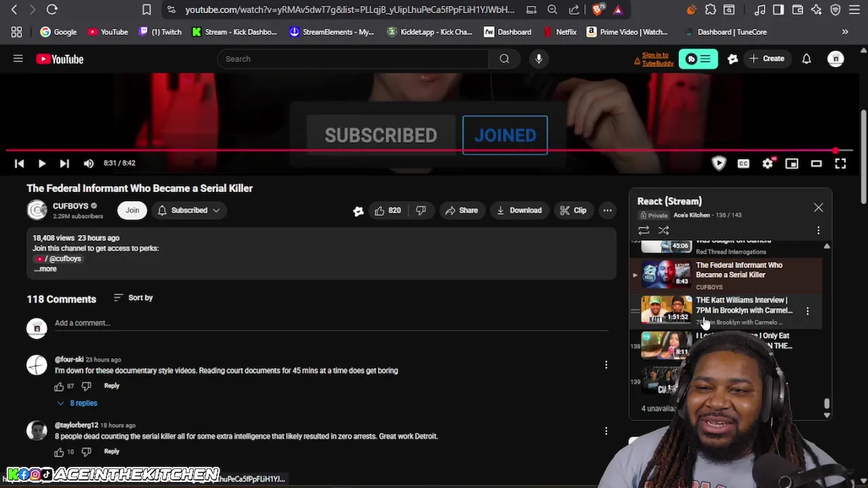Open the Dashboard | TuneCore bookmark

point(725,32)
